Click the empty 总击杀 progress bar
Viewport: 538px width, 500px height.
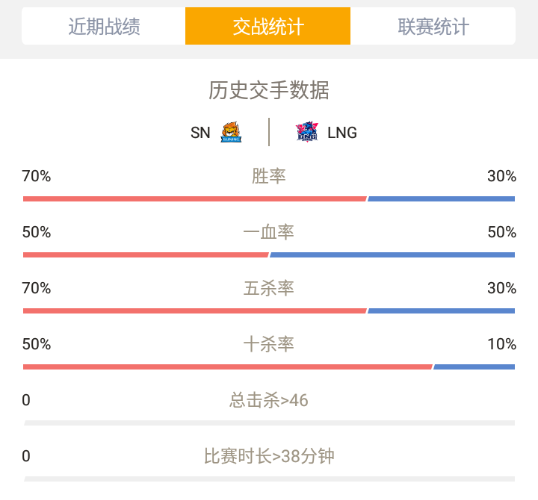(x=269, y=423)
